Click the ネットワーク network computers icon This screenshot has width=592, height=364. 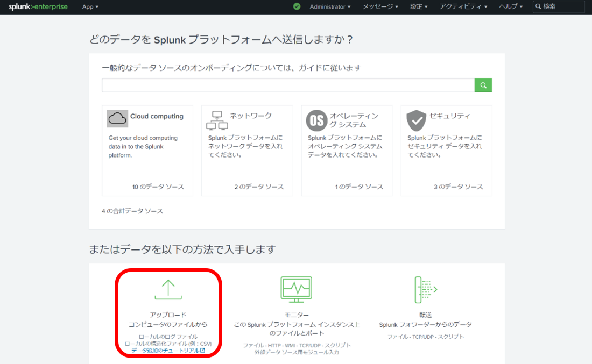(x=217, y=120)
